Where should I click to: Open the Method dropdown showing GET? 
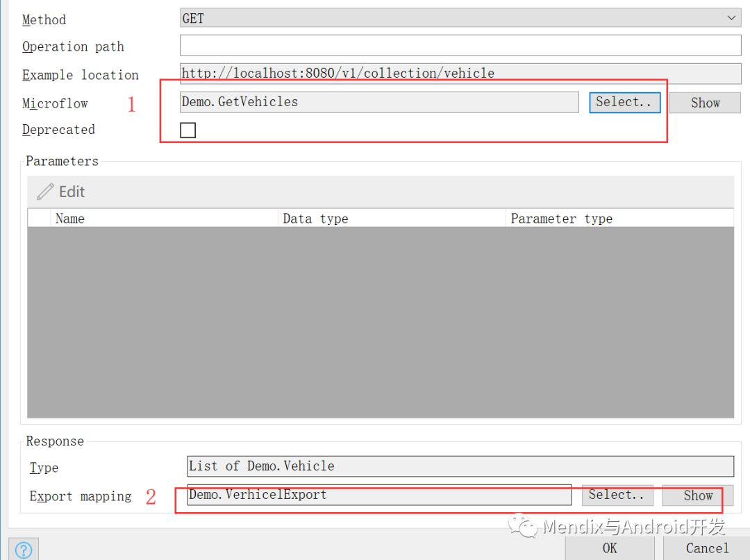(458, 17)
